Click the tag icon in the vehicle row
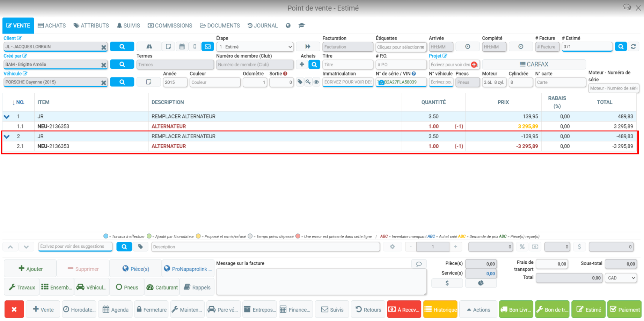 (x=300, y=82)
